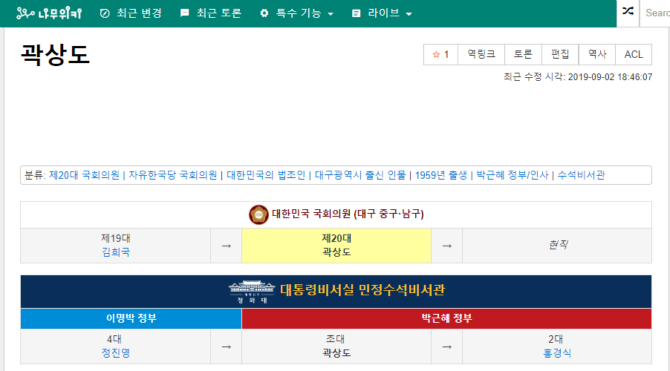The width and height of the screenshot is (670, 371).
Task: Click the 이명박 정부 header cell
Action: click(131, 318)
